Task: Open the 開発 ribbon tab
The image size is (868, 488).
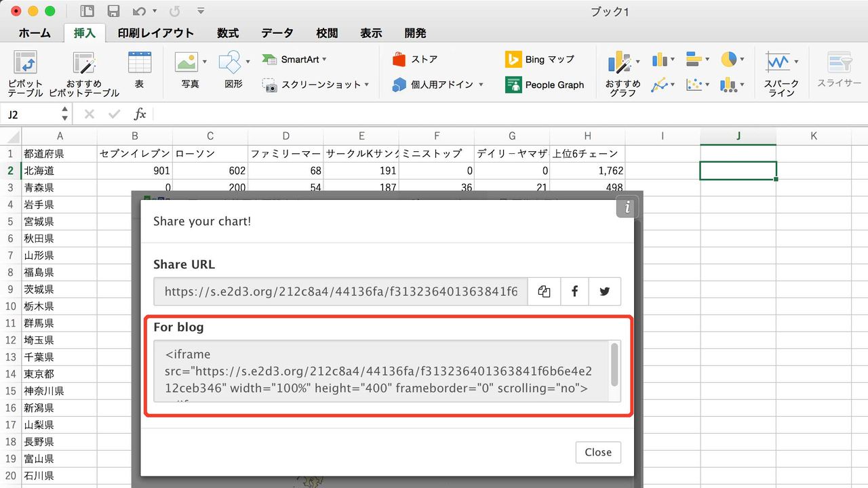Action: click(x=415, y=33)
